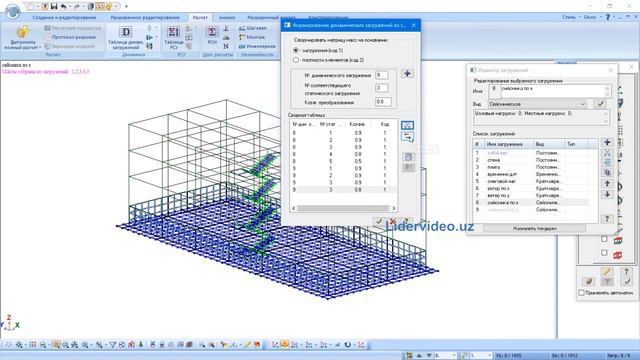Run Выполнить полный расчет
640x360 pixels.
pyautogui.click(x=22, y=38)
